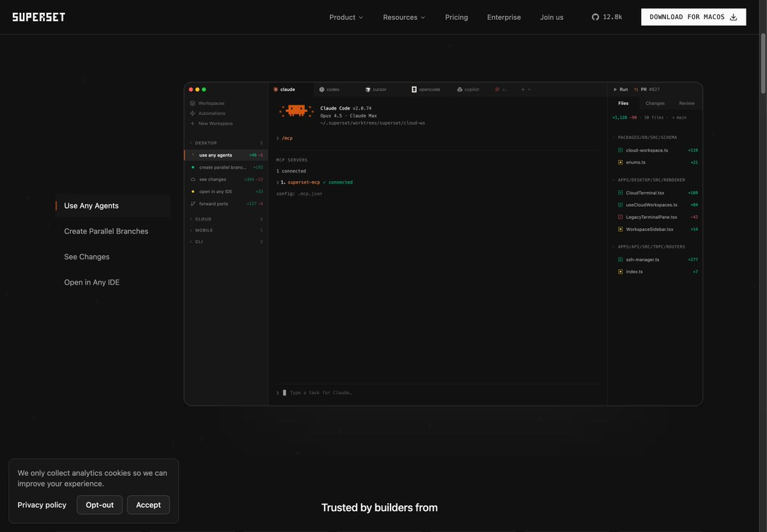Click yellow dot beside open in any IDE
The image size is (767, 532).
(192, 192)
